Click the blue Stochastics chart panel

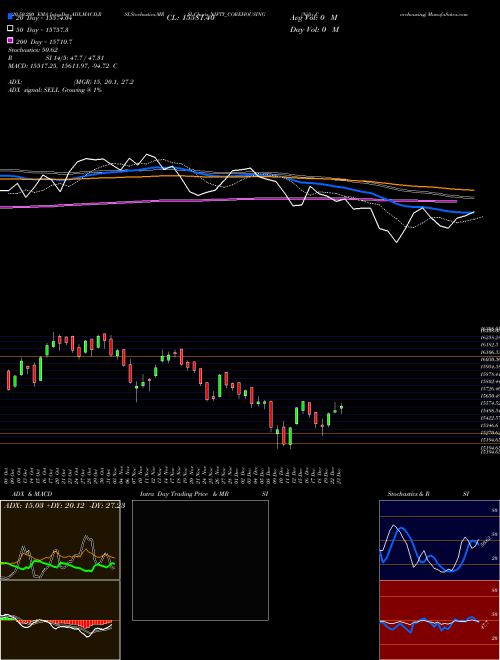coord(439,540)
